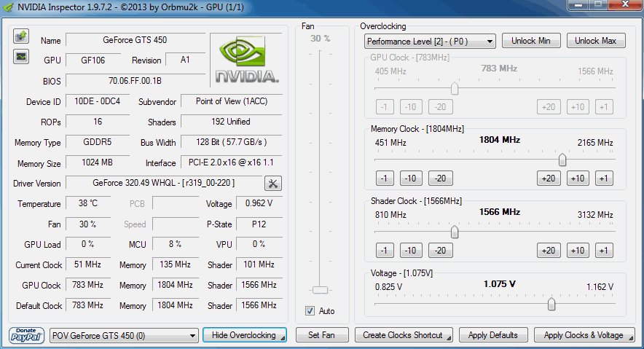Click the Current Clock value 51 MHz
Viewport: 644px width, 349px height.
tap(88, 264)
